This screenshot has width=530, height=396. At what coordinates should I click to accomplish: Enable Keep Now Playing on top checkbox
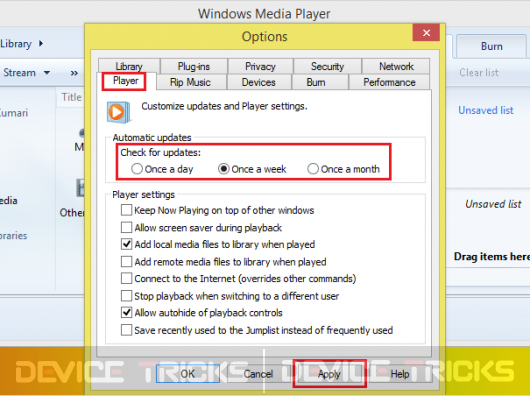pyautogui.click(x=126, y=210)
